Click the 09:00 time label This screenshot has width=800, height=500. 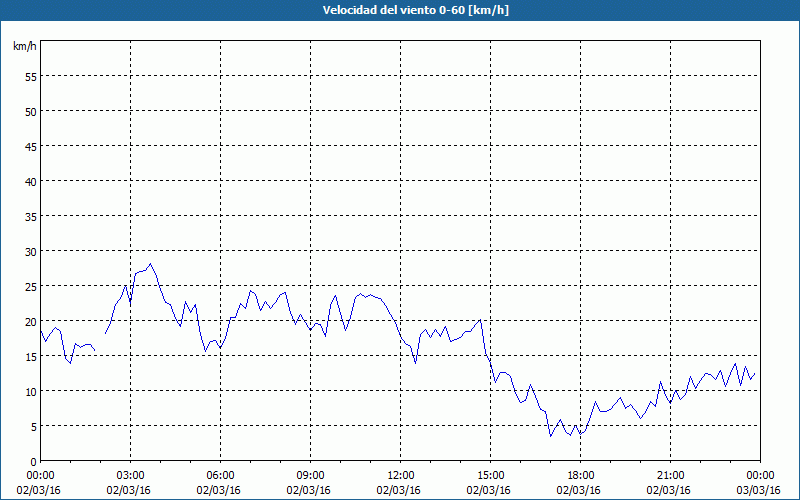pyautogui.click(x=310, y=476)
